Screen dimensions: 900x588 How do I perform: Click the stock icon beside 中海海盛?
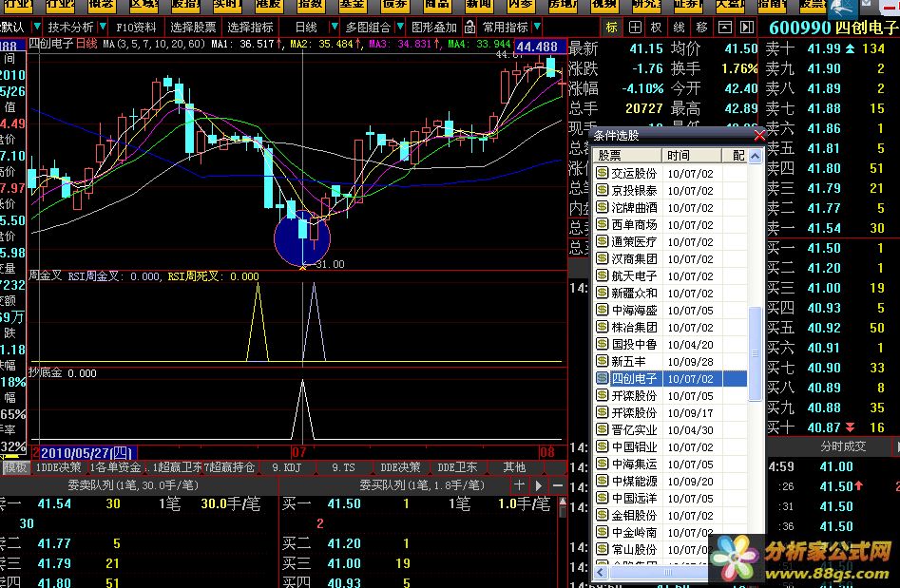pyautogui.click(x=602, y=310)
